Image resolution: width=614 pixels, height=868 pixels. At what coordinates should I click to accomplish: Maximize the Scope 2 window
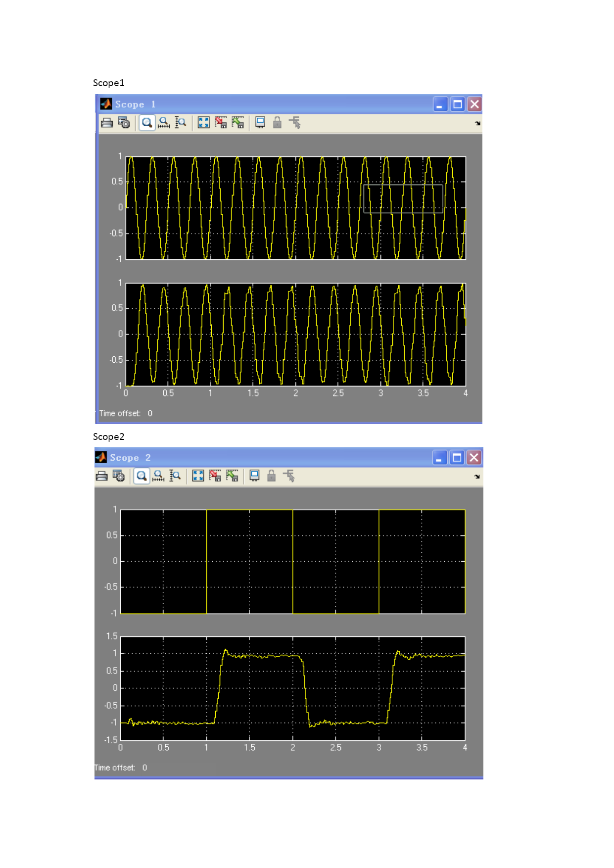coord(457,458)
